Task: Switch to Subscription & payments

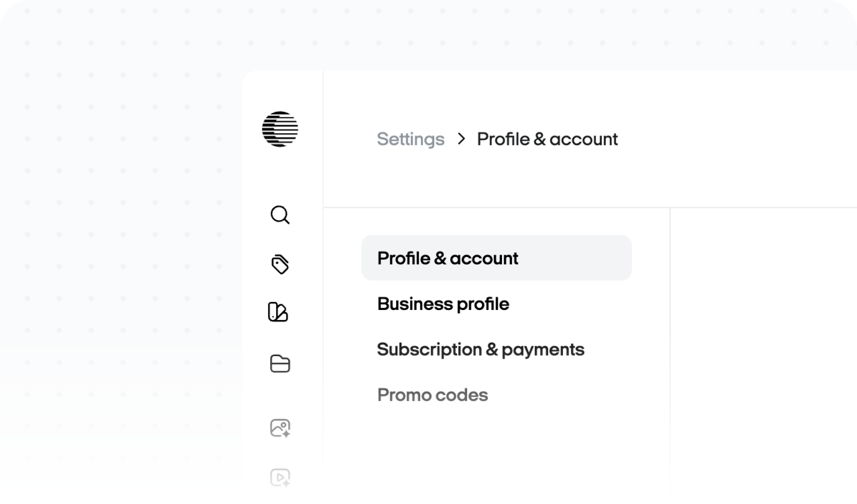Action: [x=481, y=349]
